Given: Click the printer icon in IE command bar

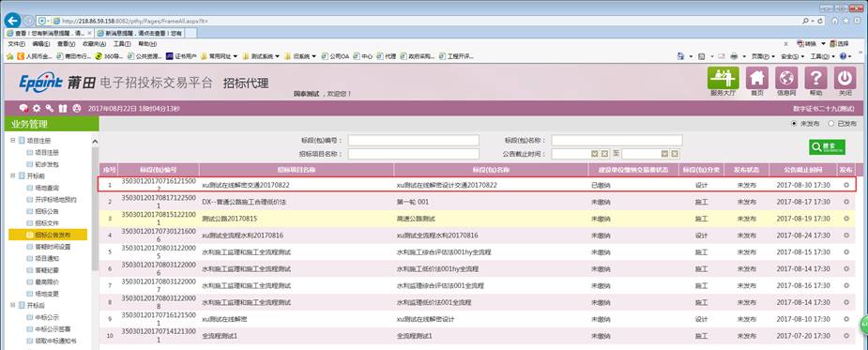Looking at the screenshot, I should pos(734,56).
